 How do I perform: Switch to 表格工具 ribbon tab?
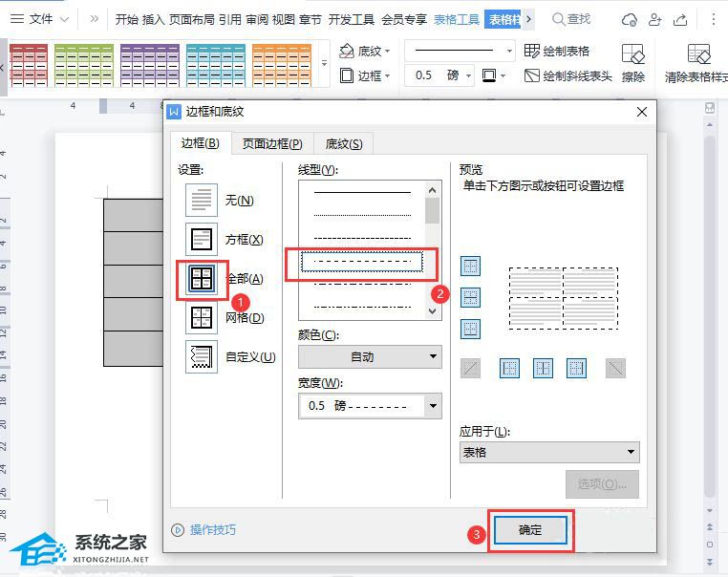tap(457, 19)
